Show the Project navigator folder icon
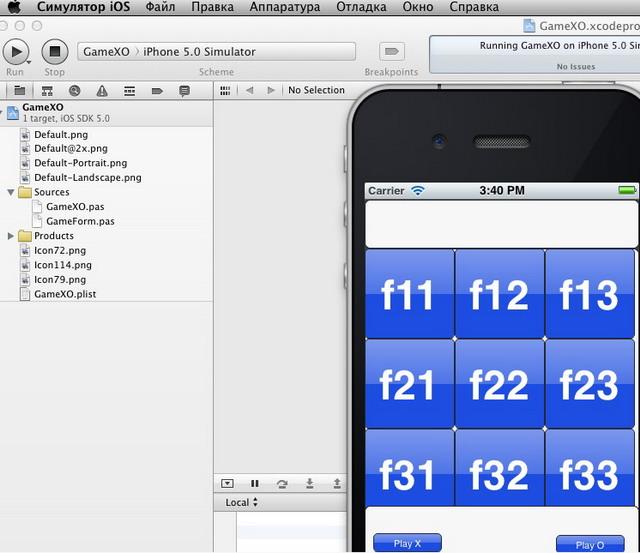The image size is (640, 553). [19, 90]
